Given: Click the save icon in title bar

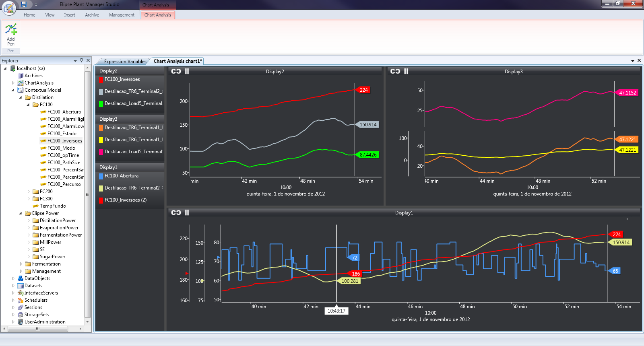Looking at the screenshot, I should (23, 4).
